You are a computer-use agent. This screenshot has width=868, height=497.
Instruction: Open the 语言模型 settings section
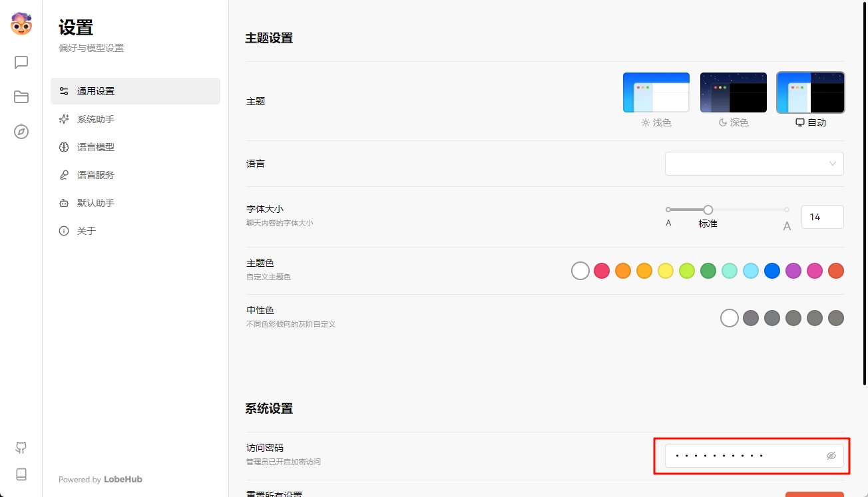point(93,147)
